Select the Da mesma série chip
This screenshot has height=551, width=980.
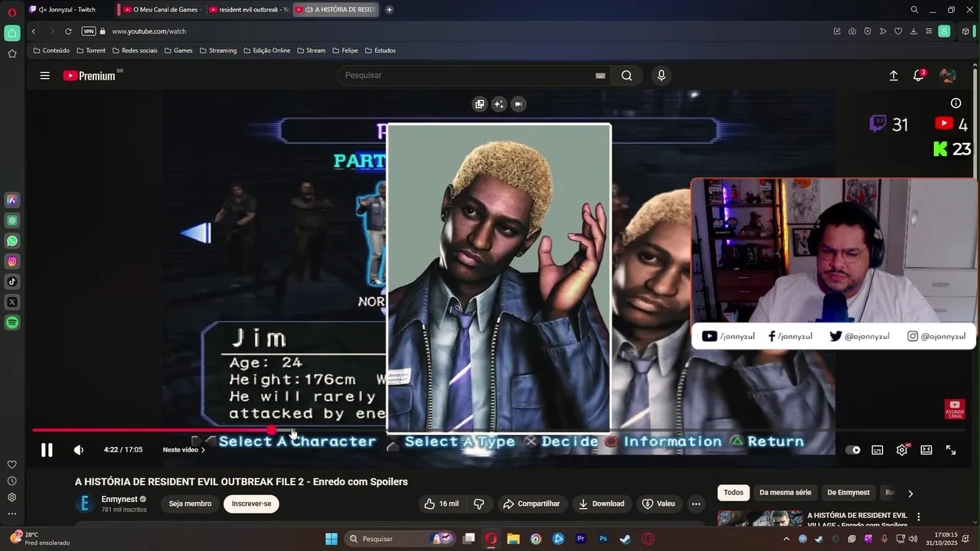[785, 493]
